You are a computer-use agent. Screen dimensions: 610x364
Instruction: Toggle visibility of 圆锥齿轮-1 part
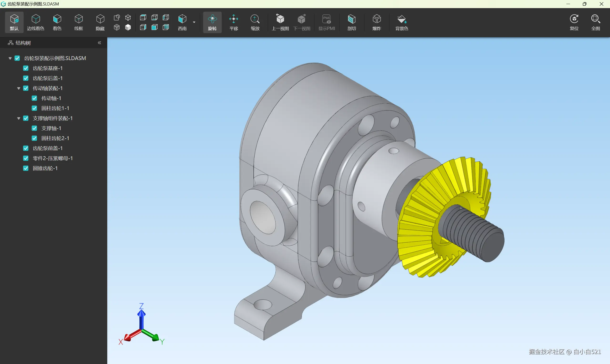tap(26, 168)
